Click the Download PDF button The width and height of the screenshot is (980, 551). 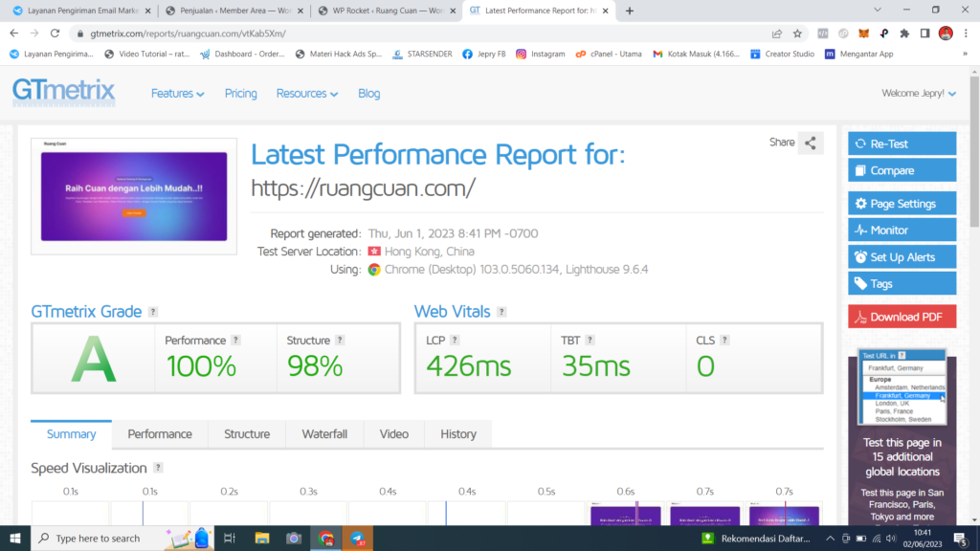point(902,317)
